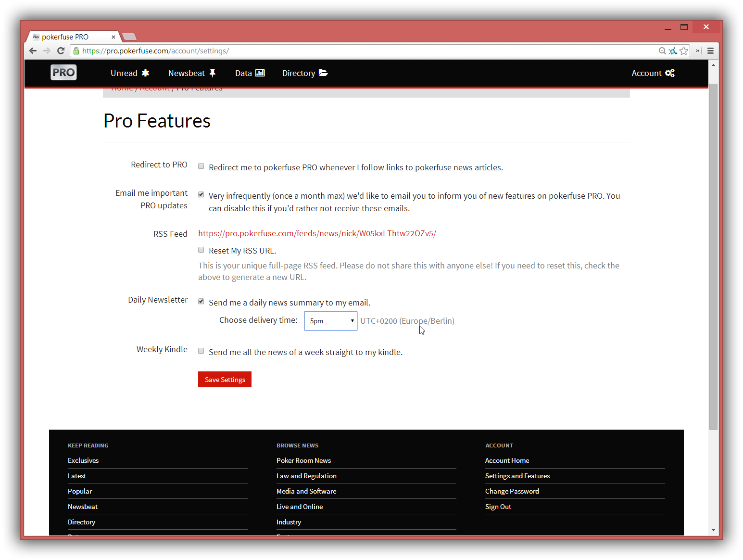Click the extension icon beside the star

click(x=673, y=51)
